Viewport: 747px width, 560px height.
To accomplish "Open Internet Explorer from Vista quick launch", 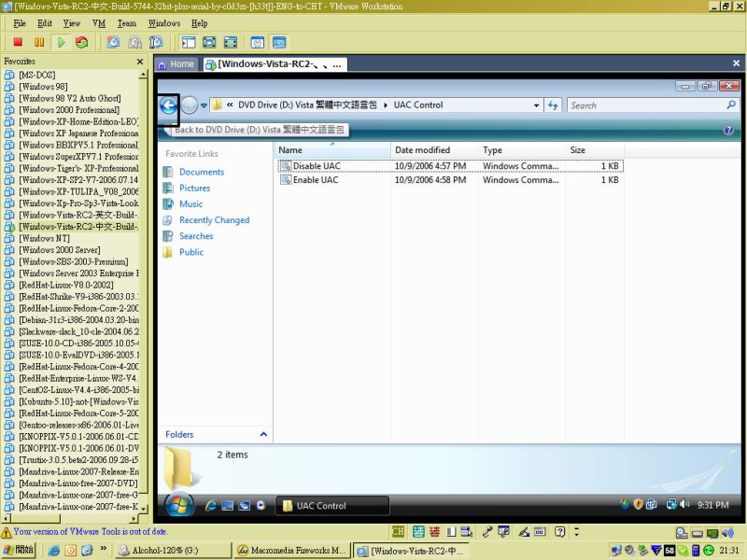I will click(211, 506).
